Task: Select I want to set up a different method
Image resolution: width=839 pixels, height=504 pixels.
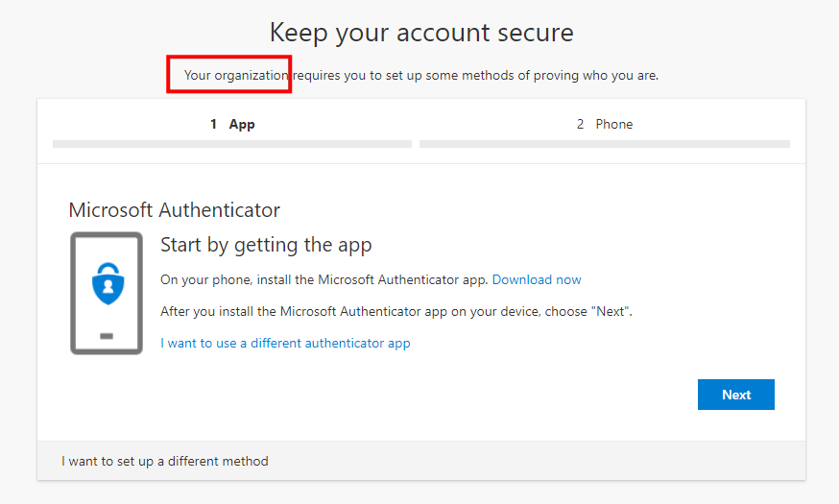Action: click(165, 461)
